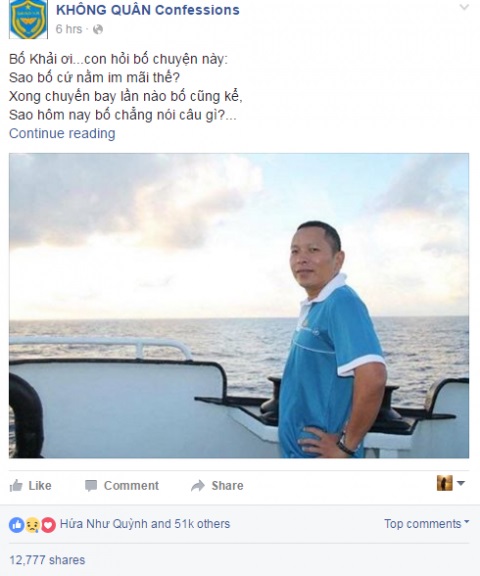Open the 12,777 shares link
The height and width of the screenshot is (576, 480).
click(x=47, y=560)
